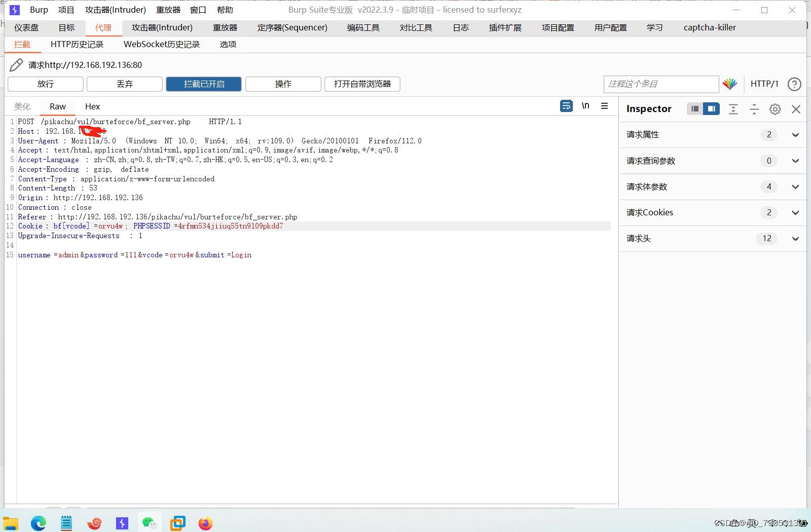
Task: Toggle 拦截已开启 intercept button
Action: coord(204,84)
